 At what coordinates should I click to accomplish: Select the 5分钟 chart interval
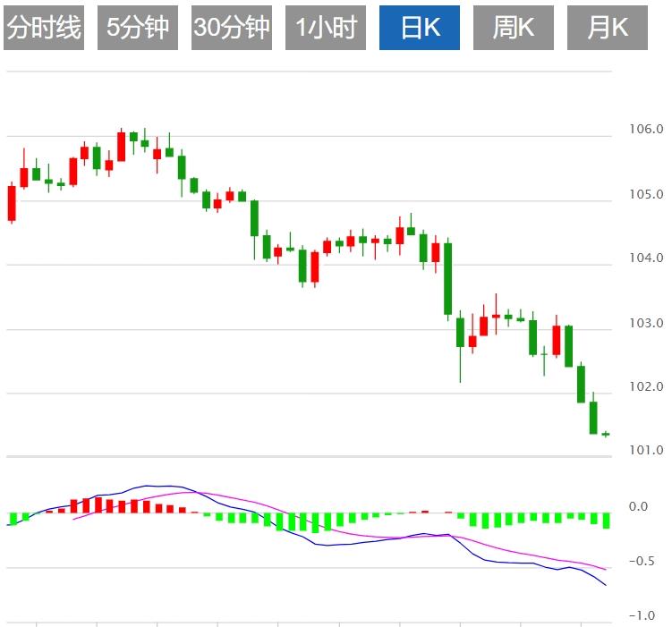point(137,28)
